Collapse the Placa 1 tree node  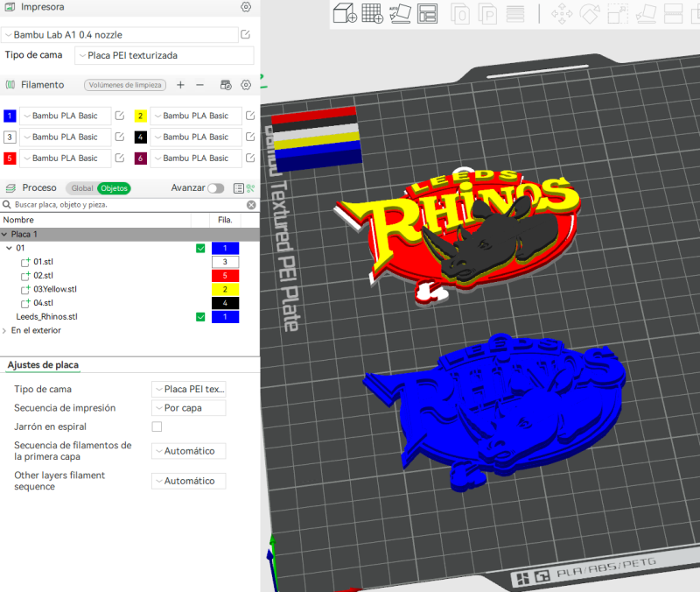click(4, 234)
